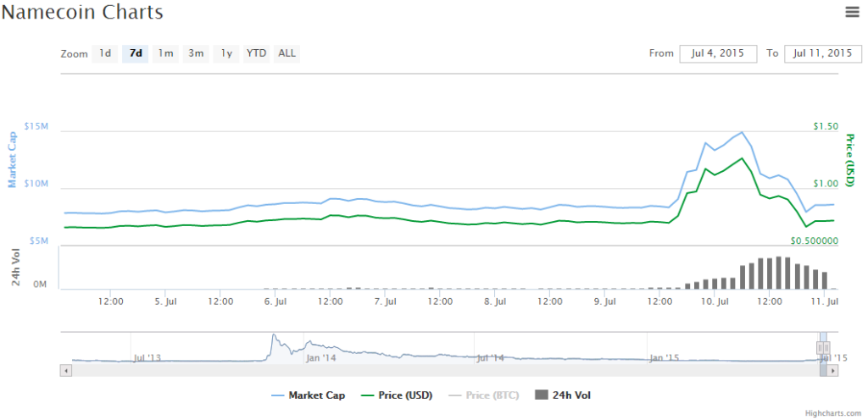
Task: Click the navigator scrollbar thumb
Action: click(823, 370)
